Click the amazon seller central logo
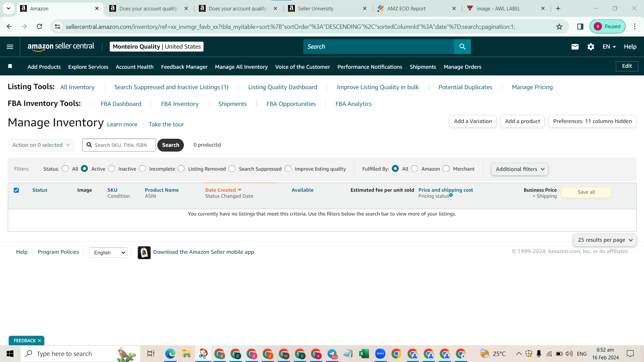 pyautogui.click(x=61, y=47)
